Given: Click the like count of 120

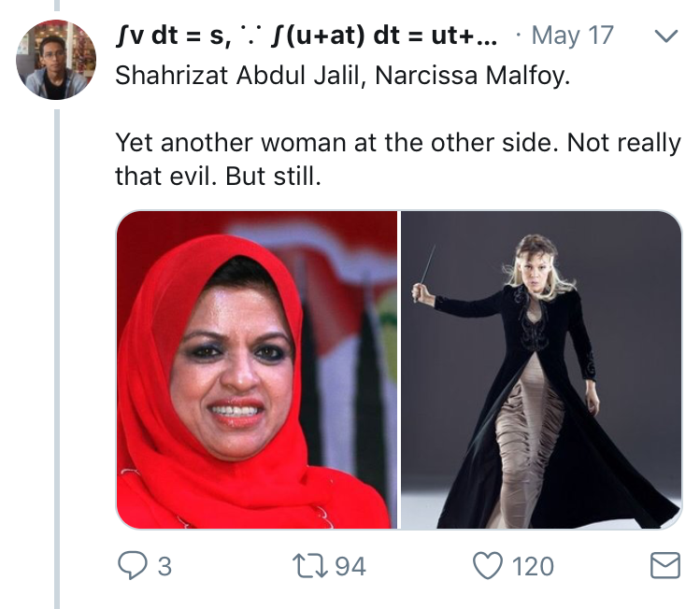Looking at the screenshot, I should click(533, 566).
